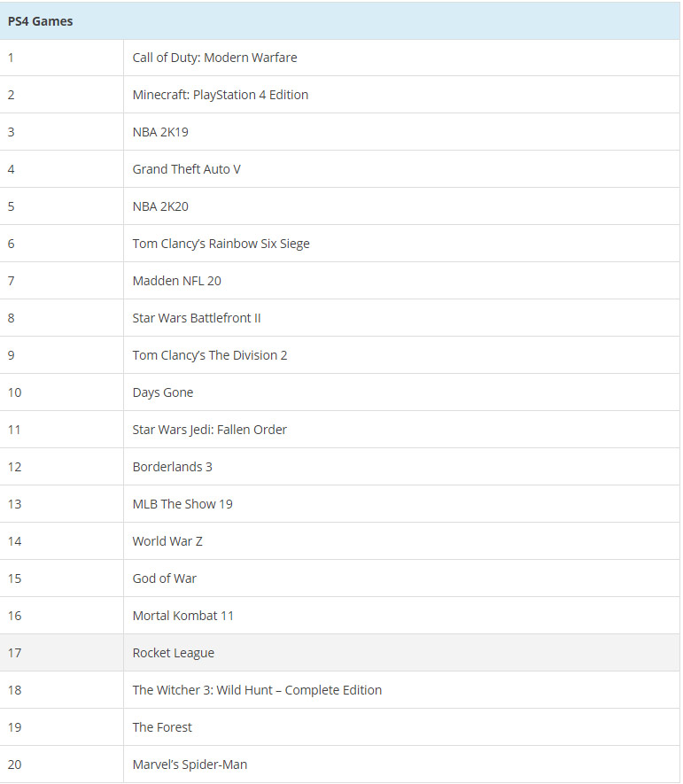Click the PS4 Games table header
The image size is (683, 784).
point(340,21)
